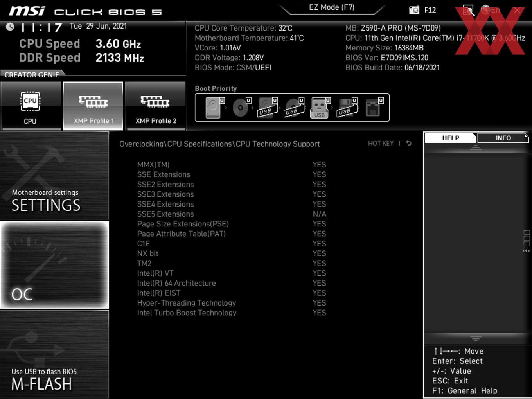Select the SSE Extensions row
This screenshot has width=532, height=399.
pyautogui.click(x=232, y=174)
